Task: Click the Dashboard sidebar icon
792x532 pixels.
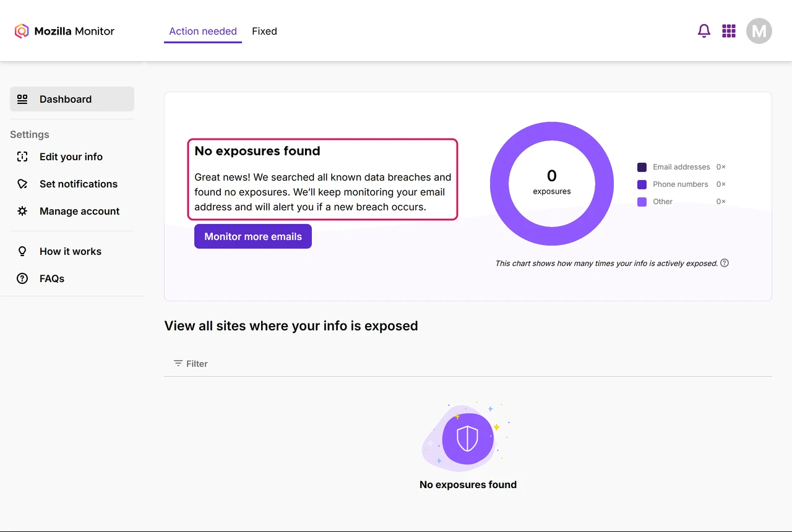Action: click(22, 99)
